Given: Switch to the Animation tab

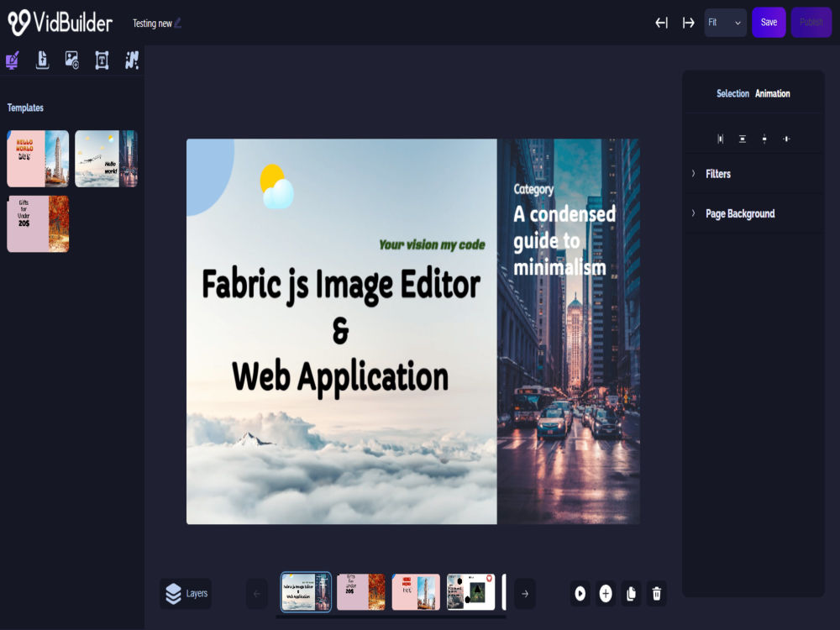Looking at the screenshot, I should (x=773, y=93).
